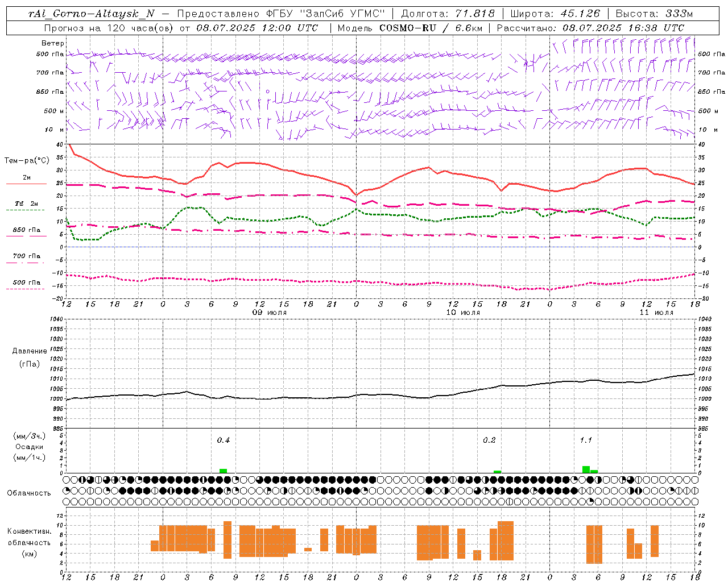This screenshot has width=728, height=582.
Task: Click the 0.2 precipitation amount
Action: point(489,440)
